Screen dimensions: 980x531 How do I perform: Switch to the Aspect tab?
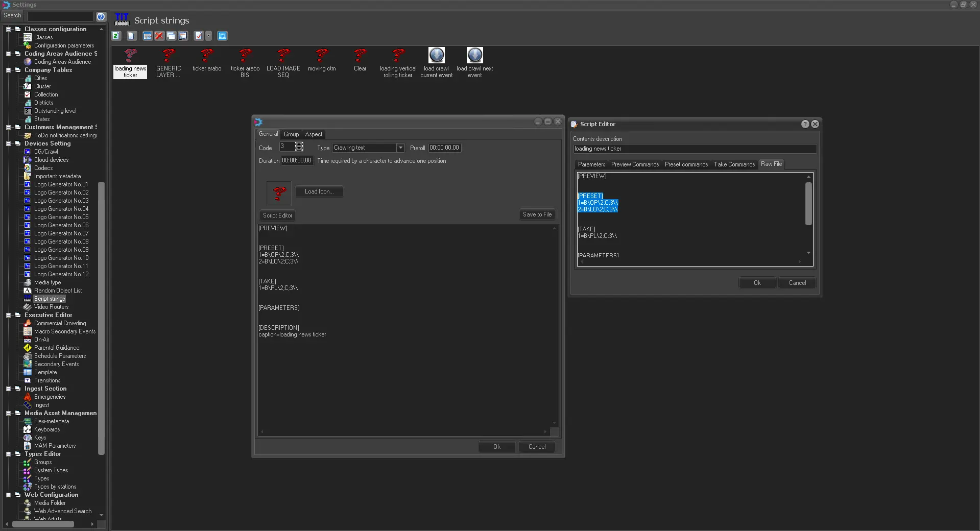(314, 134)
